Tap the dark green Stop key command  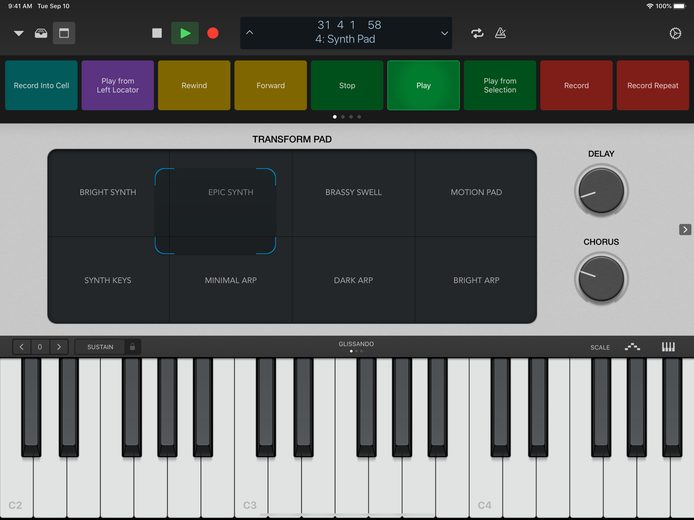(347, 85)
